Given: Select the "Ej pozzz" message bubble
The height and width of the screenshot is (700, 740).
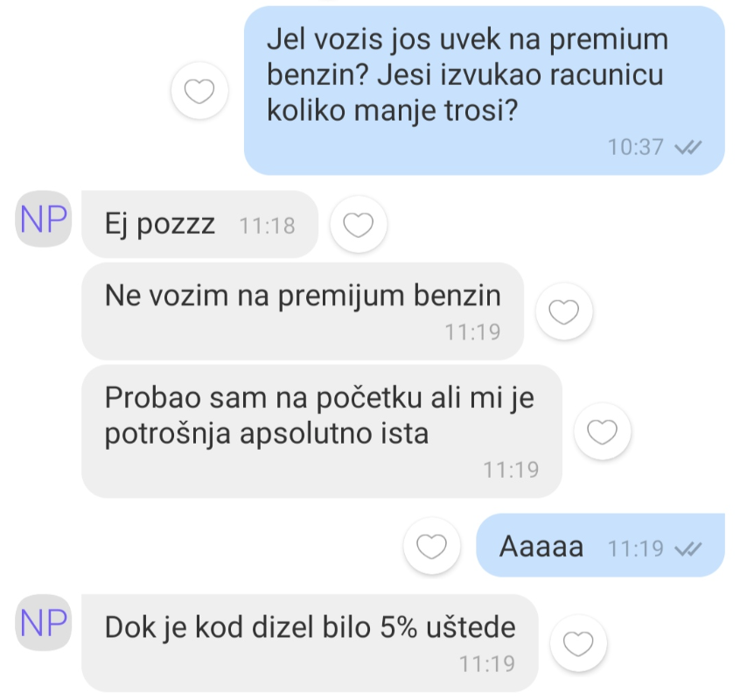Looking at the screenshot, I should coord(199,224).
